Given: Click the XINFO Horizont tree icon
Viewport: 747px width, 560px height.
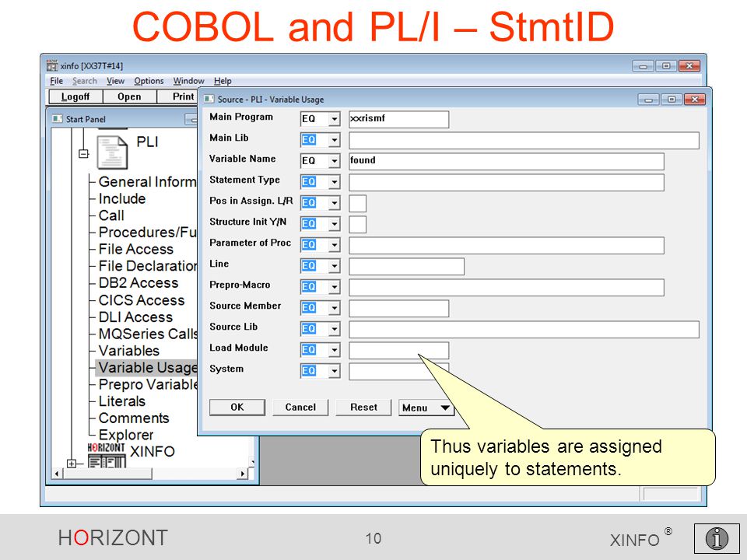Looking at the screenshot, I should click(107, 455).
